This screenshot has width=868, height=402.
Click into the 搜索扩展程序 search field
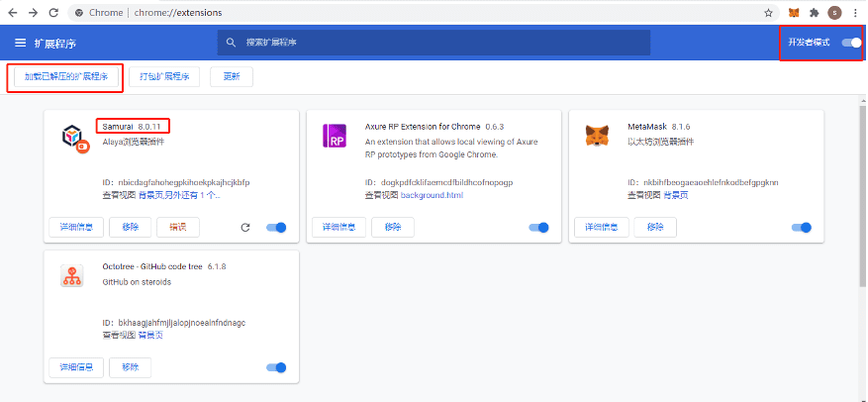[x=434, y=43]
